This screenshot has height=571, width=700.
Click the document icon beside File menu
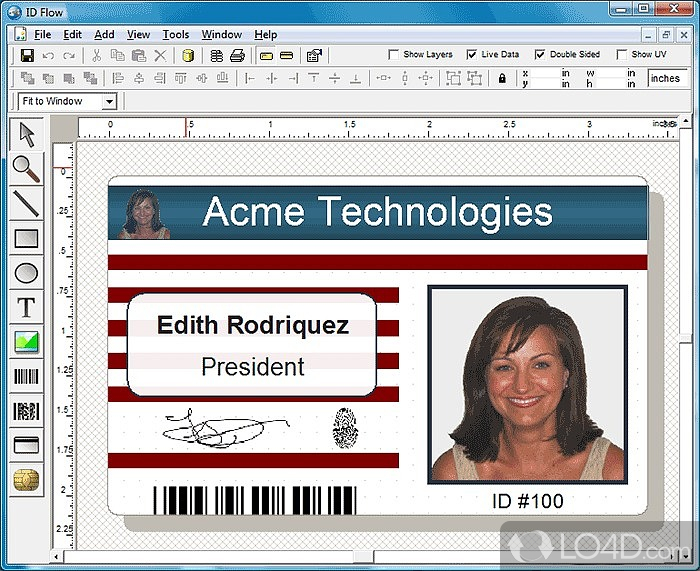pyautogui.click(x=21, y=34)
